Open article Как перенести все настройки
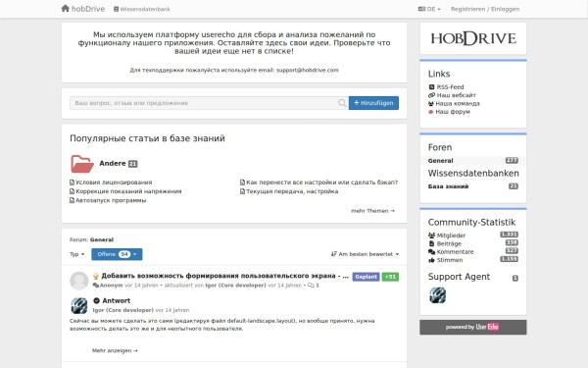The height and width of the screenshot is (368, 588). tap(321, 183)
